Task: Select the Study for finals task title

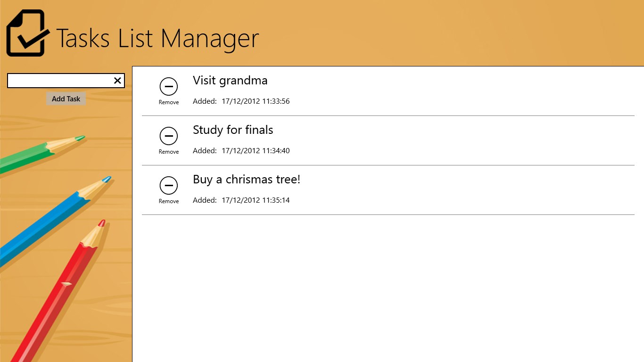Action: [x=233, y=130]
